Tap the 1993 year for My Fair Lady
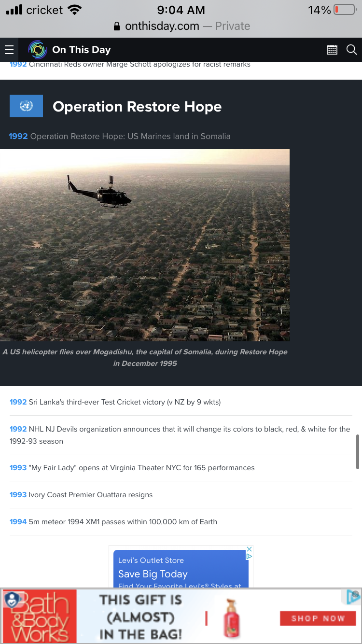The height and width of the screenshot is (644, 362). tap(18, 467)
